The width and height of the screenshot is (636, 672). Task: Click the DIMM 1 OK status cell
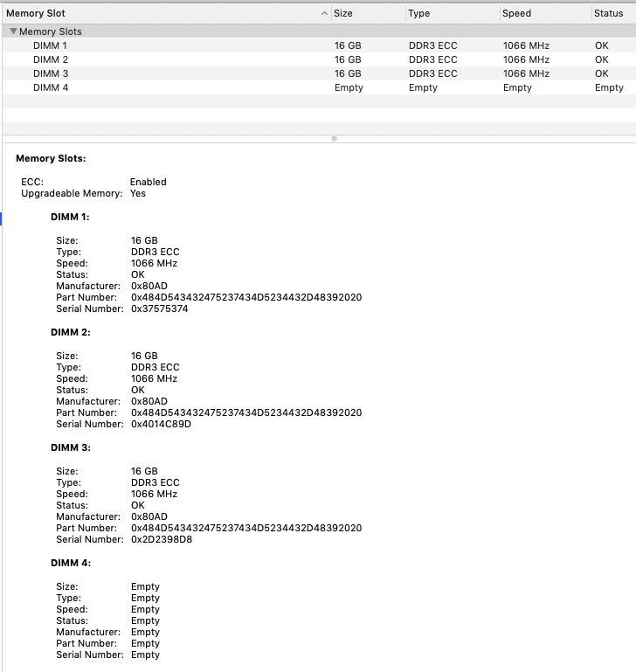601,45
